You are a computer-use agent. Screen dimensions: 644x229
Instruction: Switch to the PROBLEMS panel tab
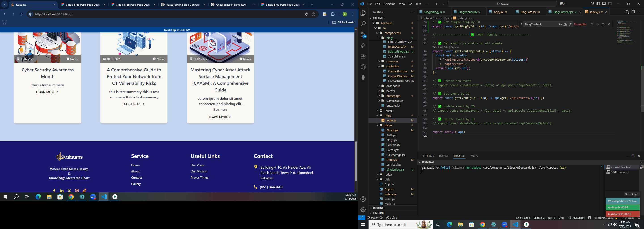point(428,156)
